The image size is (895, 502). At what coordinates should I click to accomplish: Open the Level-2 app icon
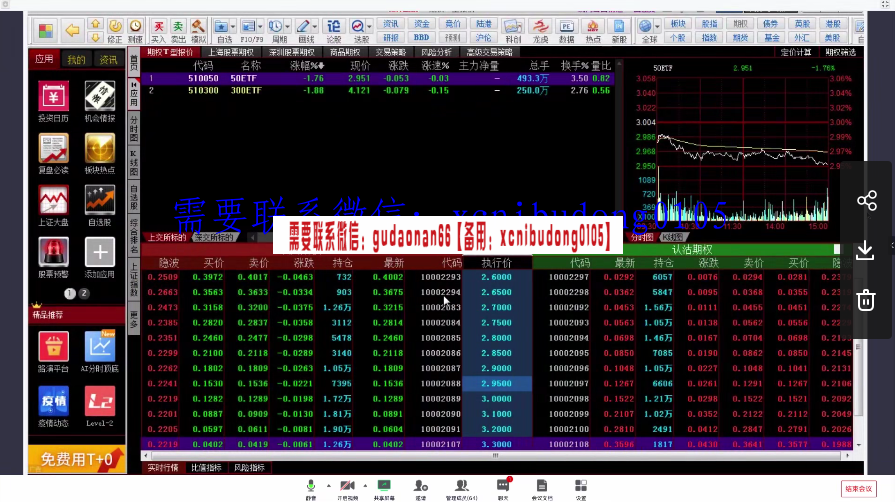tap(100, 401)
